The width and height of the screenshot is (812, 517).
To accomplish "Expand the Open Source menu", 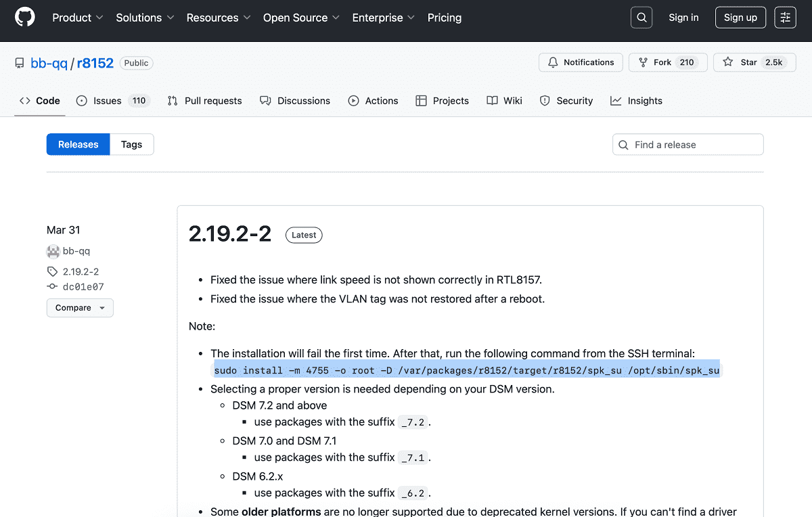I will tap(302, 18).
